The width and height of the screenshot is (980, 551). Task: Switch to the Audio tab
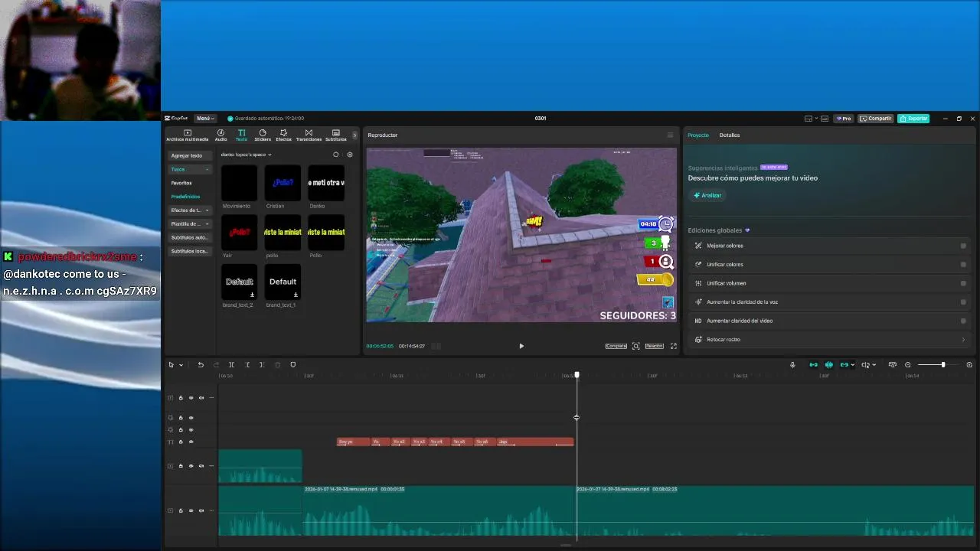pyautogui.click(x=220, y=135)
